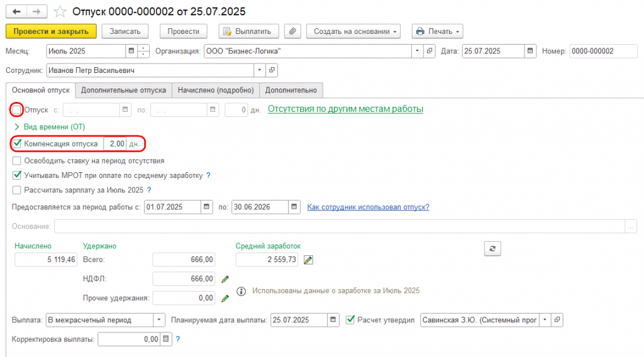Click the Провести button

click(183, 31)
